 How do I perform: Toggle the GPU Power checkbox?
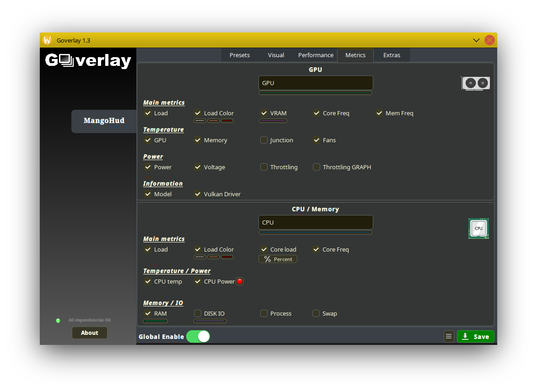click(148, 167)
